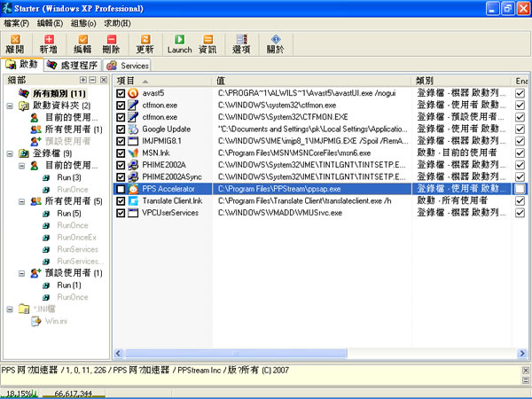
Task: Click the 新增 (New) toolbar icon
Action: click(x=49, y=39)
